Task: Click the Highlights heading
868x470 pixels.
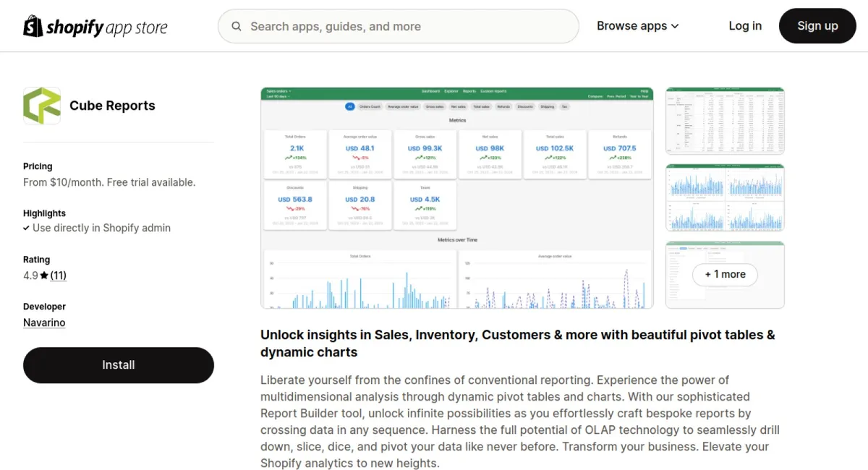Action: point(44,213)
